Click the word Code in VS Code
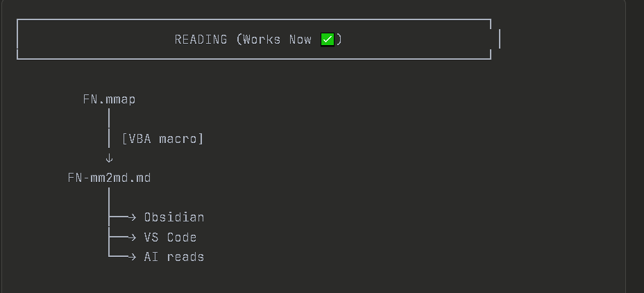The image size is (644, 293). 181,237
